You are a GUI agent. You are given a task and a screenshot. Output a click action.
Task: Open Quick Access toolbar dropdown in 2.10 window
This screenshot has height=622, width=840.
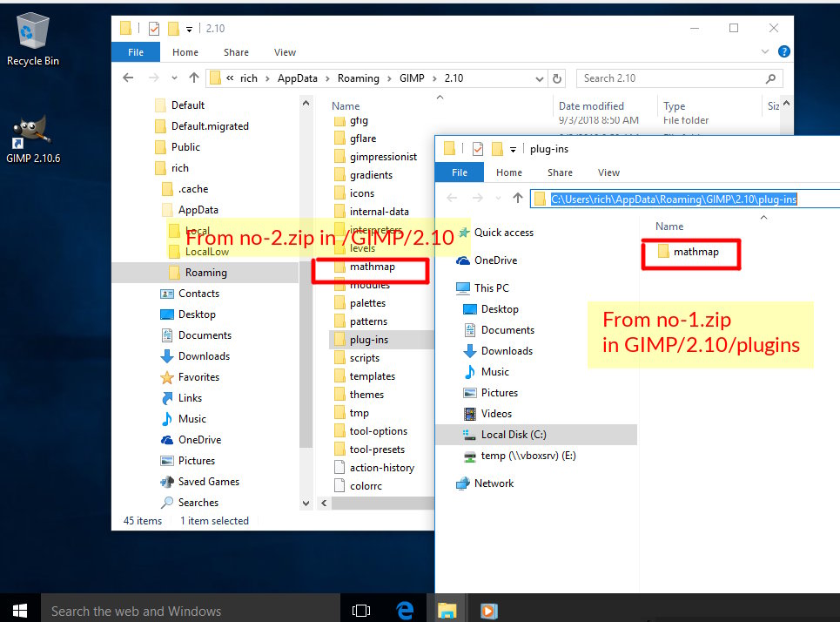click(x=189, y=29)
